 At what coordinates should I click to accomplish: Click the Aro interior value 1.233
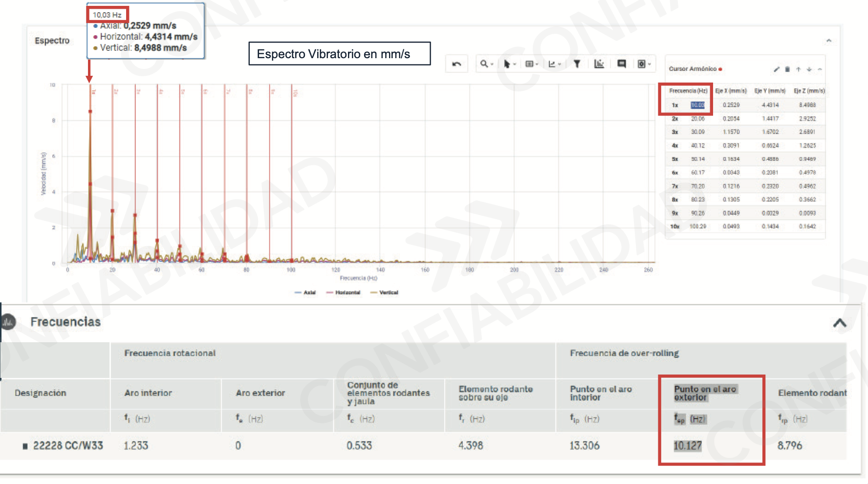(x=136, y=446)
